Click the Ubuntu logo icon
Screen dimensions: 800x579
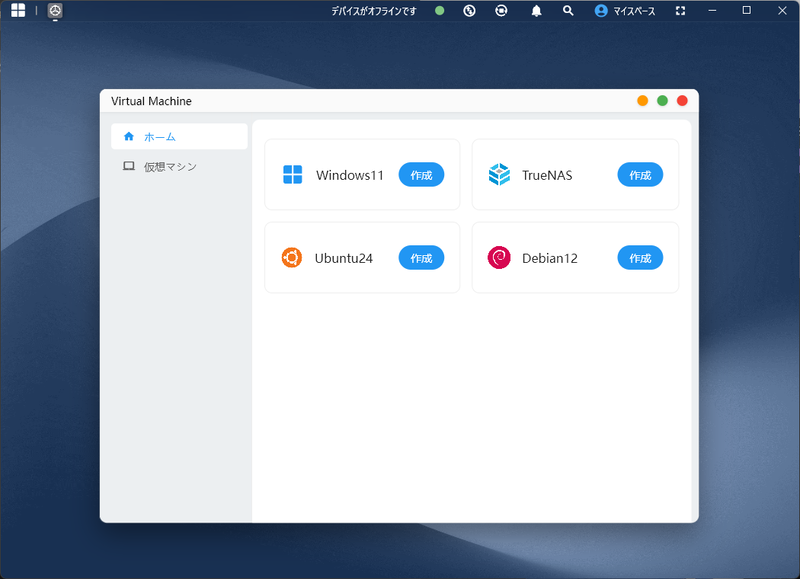pos(292,258)
